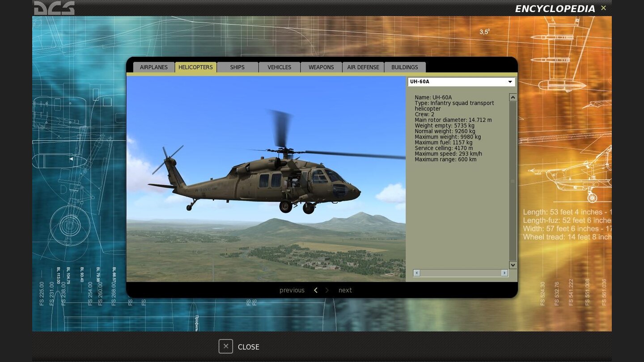Click the X icon beside the Close label
Image resolution: width=644 pixels, height=362 pixels.
click(226, 346)
